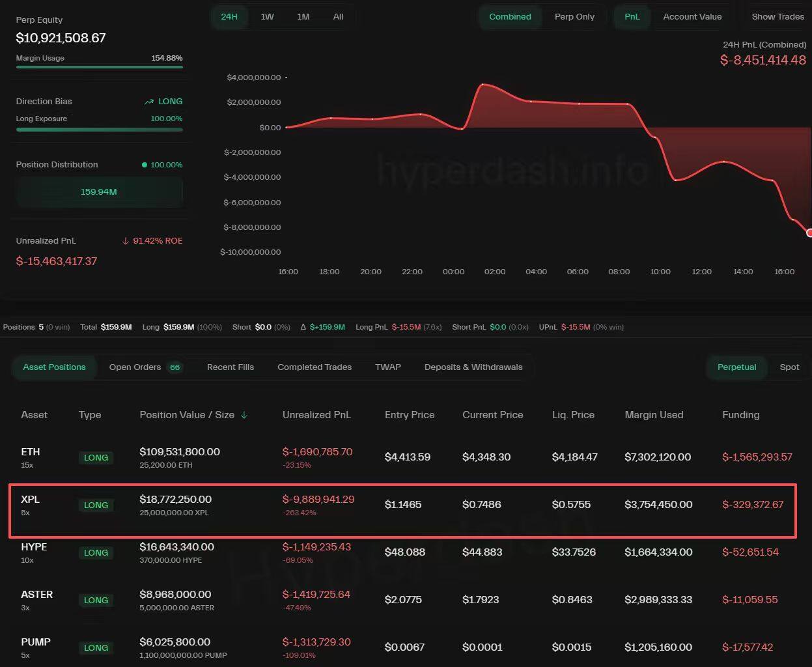Switch chart to Perp Only mode
Screen dimensions: 812x667
click(x=574, y=17)
